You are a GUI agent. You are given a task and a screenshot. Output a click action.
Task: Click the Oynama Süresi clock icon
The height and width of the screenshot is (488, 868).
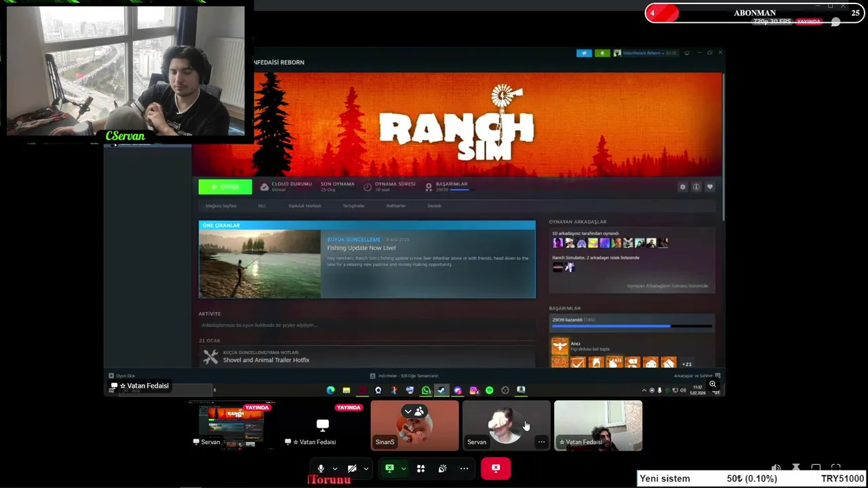(x=368, y=187)
